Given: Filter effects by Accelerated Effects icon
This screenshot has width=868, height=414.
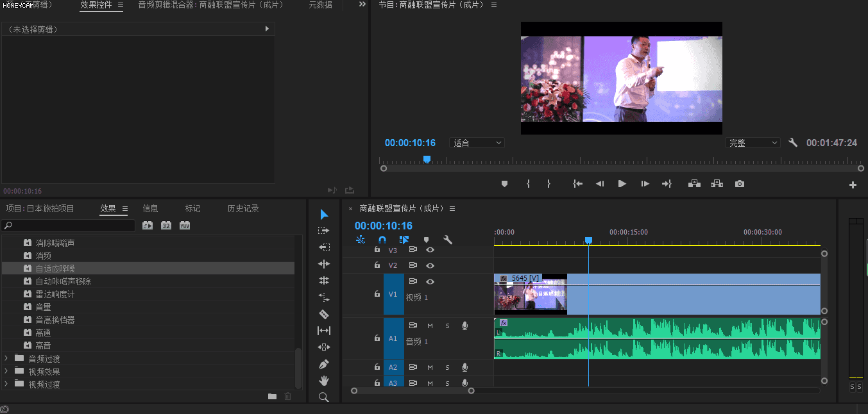Looking at the screenshot, I should 148,226.
